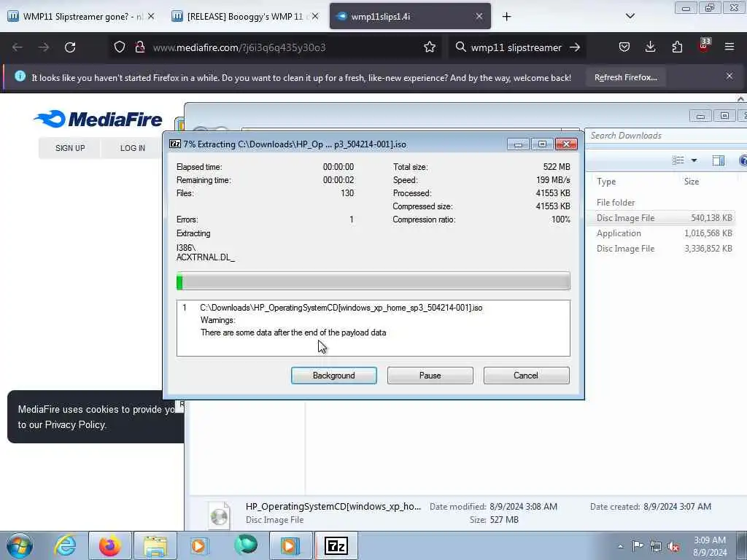Go back to the previous page
The width and height of the screenshot is (747, 560).
[x=18, y=47]
